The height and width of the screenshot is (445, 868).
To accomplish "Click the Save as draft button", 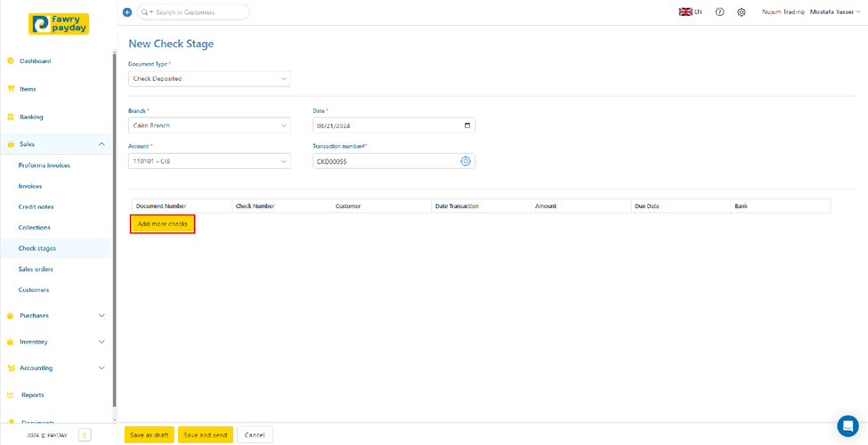I will (x=149, y=435).
